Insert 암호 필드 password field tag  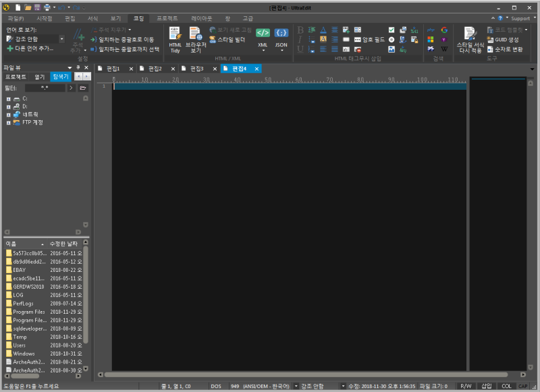[x=369, y=40]
